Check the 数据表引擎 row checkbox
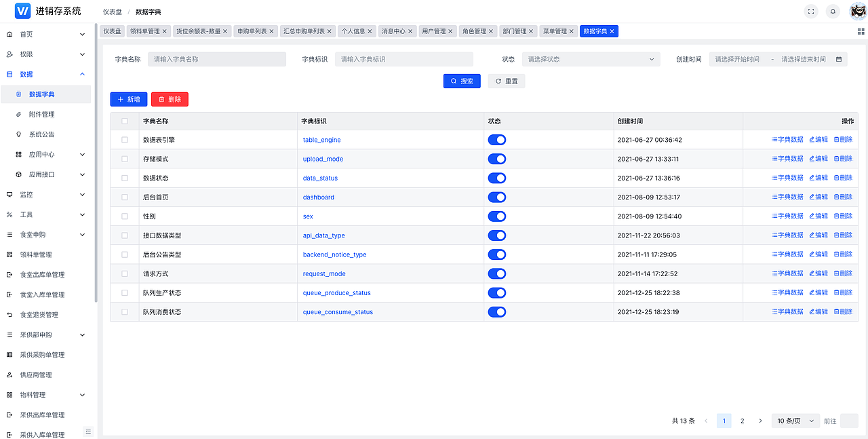 [x=124, y=140]
